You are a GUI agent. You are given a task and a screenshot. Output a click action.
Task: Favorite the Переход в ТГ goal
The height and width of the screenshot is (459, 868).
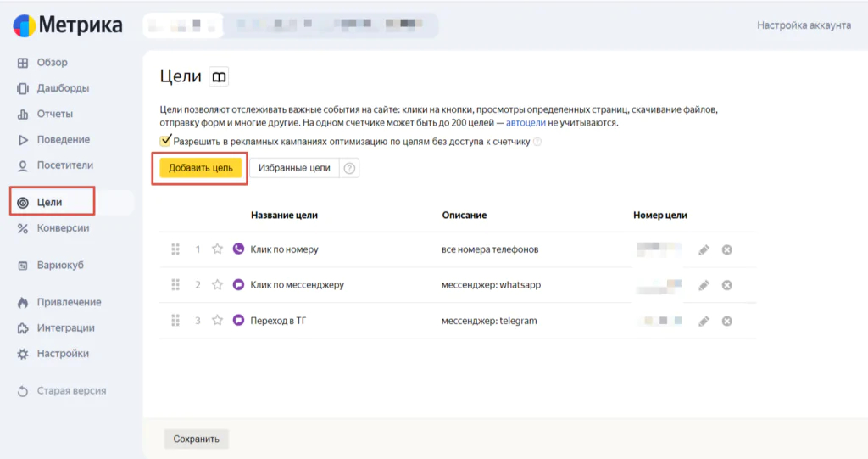tap(218, 321)
